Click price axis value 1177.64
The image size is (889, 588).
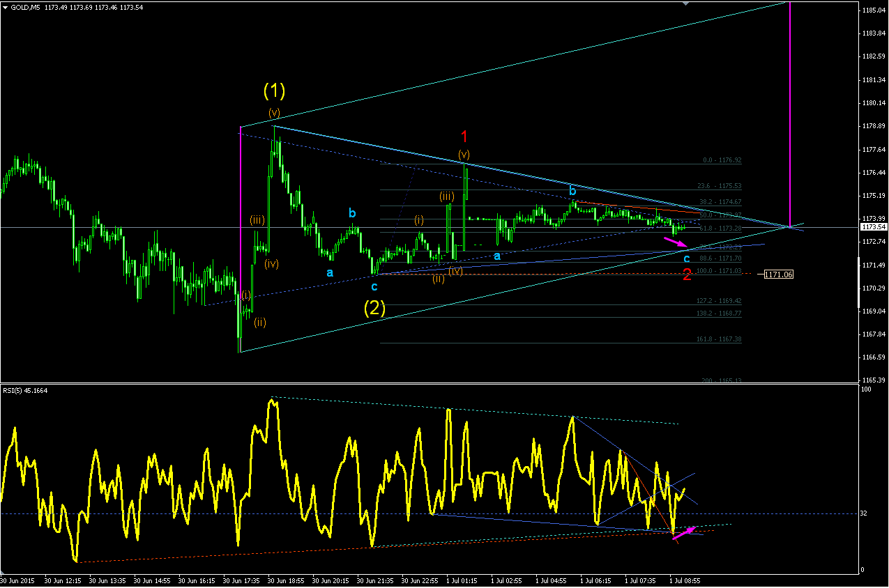point(874,149)
